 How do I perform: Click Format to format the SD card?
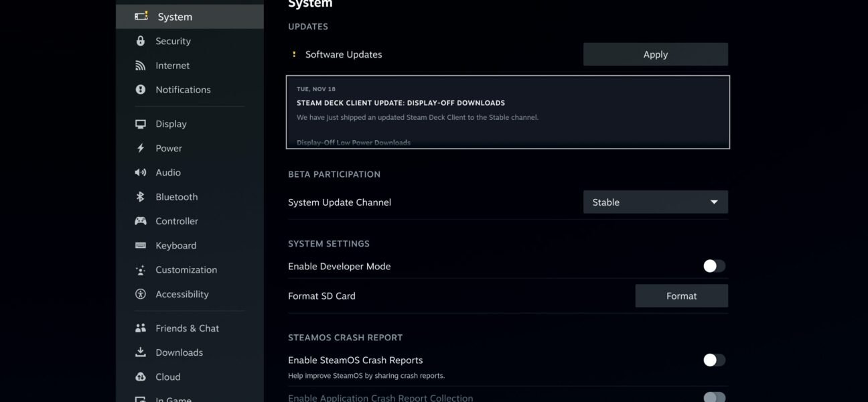(x=681, y=295)
